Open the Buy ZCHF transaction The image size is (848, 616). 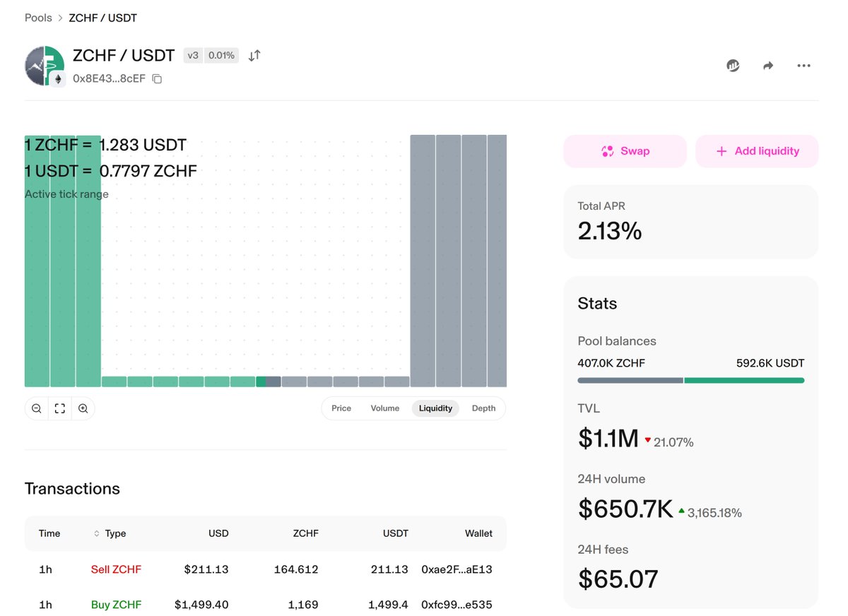pyautogui.click(x=116, y=605)
